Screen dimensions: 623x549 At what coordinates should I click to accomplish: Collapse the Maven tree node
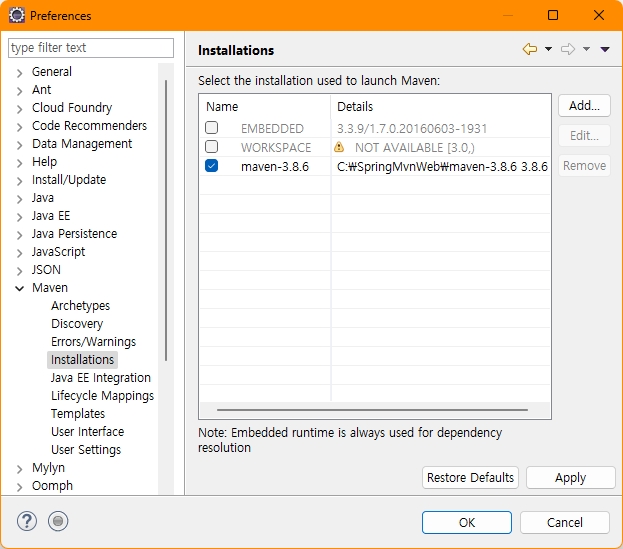19,288
